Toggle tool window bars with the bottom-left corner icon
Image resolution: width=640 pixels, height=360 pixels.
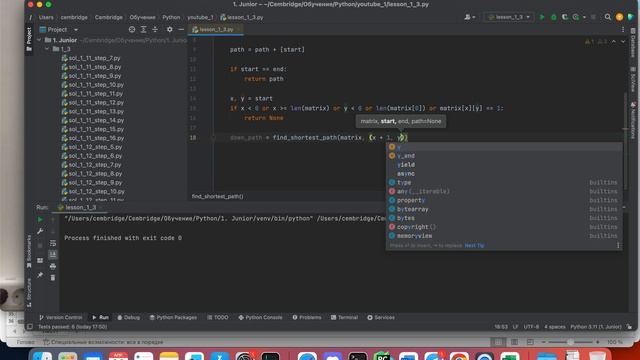point(30,327)
